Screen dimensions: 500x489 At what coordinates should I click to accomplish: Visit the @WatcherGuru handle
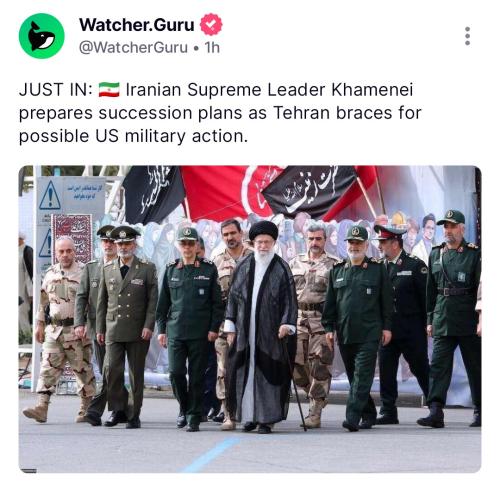pyautogui.click(x=133, y=47)
